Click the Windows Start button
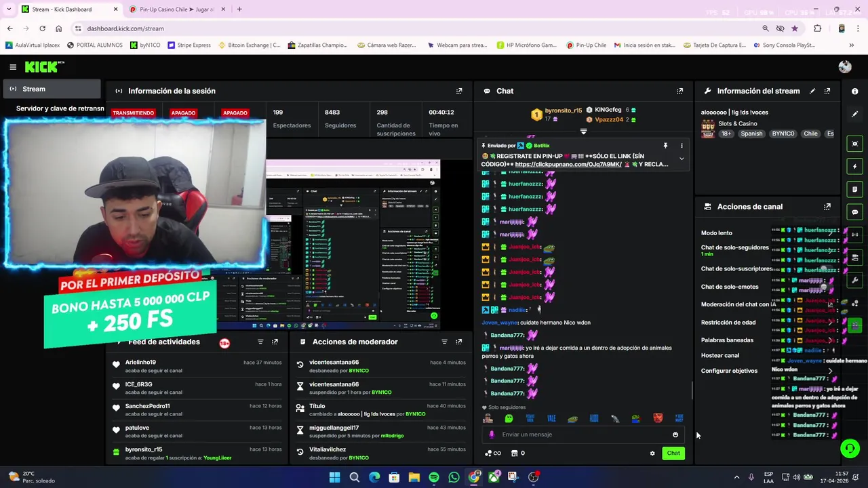 coord(334,477)
